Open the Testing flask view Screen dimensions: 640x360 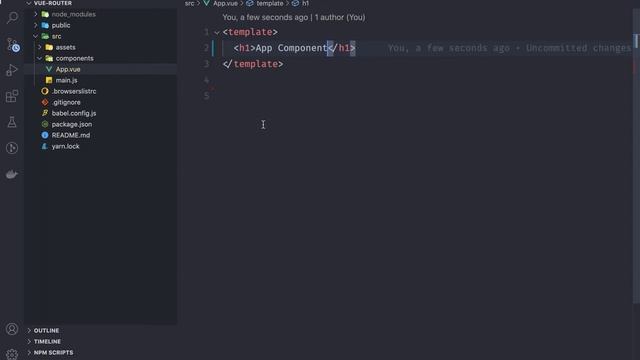point(12,122)
